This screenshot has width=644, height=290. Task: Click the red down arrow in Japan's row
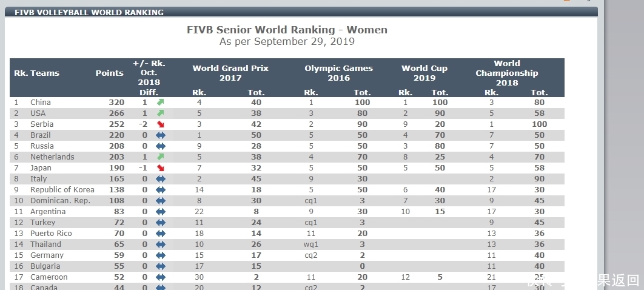point(161,168)
